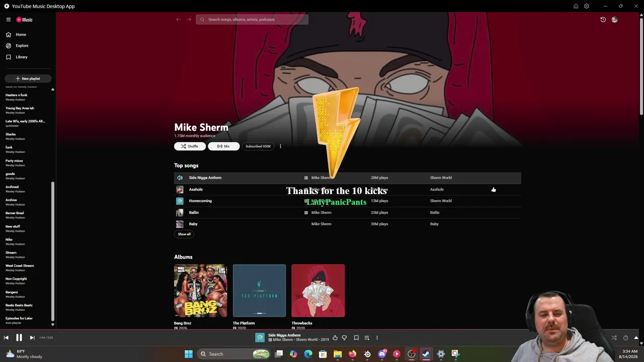This screenshot has width=644, height=362.
Task: Open Microsoft Store from the taskbar
Action: pos(323,354)
